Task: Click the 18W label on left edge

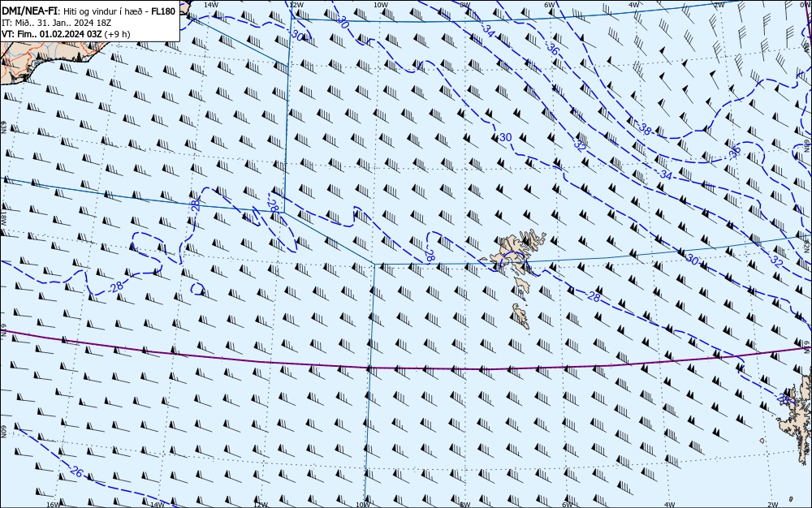Action: [3, 218]
